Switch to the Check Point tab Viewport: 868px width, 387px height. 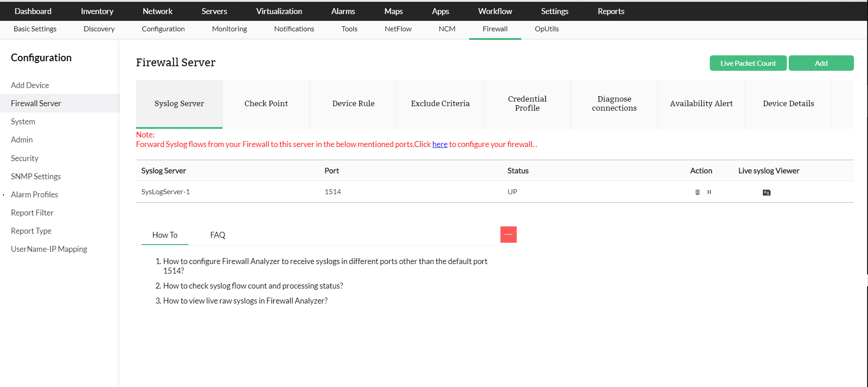(x=266, y=104)
